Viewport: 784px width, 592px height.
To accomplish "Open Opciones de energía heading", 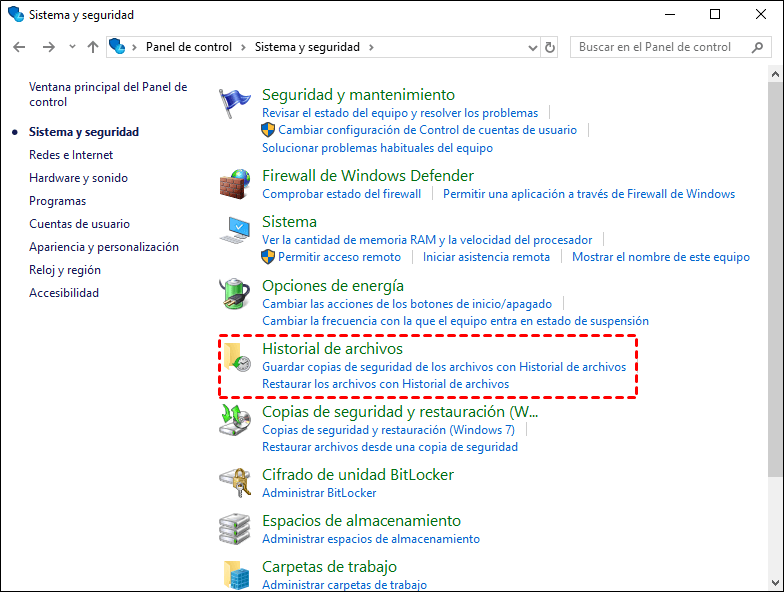I will pos(333,286).
